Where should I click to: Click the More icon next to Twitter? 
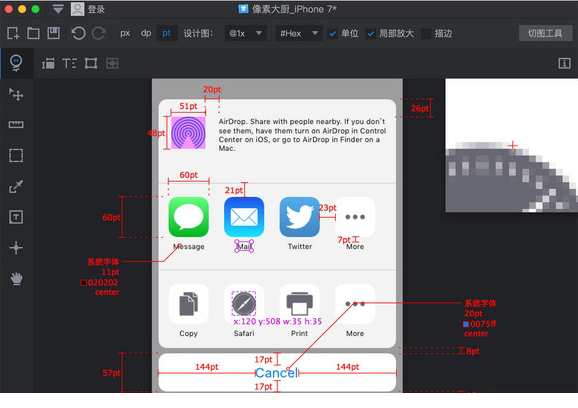[355, 217]
